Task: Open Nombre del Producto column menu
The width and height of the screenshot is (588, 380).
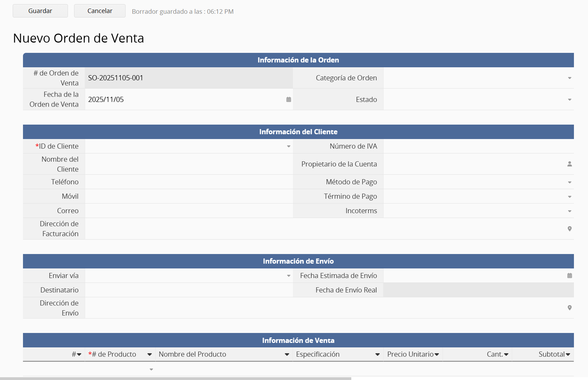Action: (287, 355)
